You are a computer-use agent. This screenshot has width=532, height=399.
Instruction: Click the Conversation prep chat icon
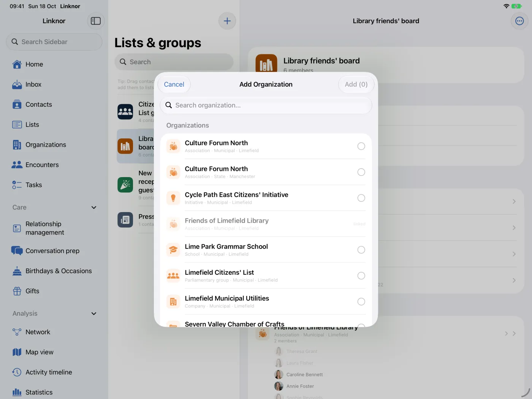[17, 251]
